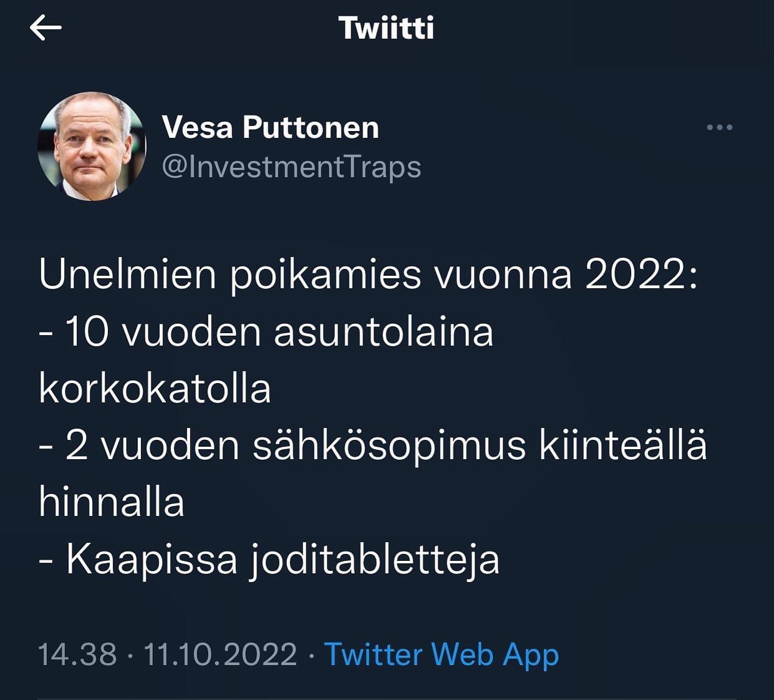Viewport: 774px width, 700px height.
Task: Click the word "sähkösopimus" in the tweet
Action: [389, 445]
